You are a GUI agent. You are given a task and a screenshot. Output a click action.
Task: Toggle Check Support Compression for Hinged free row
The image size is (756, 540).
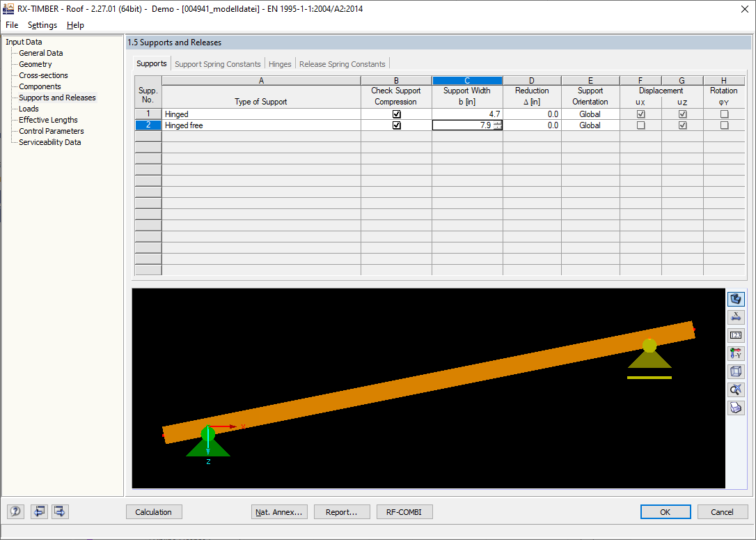pos(396,125)
